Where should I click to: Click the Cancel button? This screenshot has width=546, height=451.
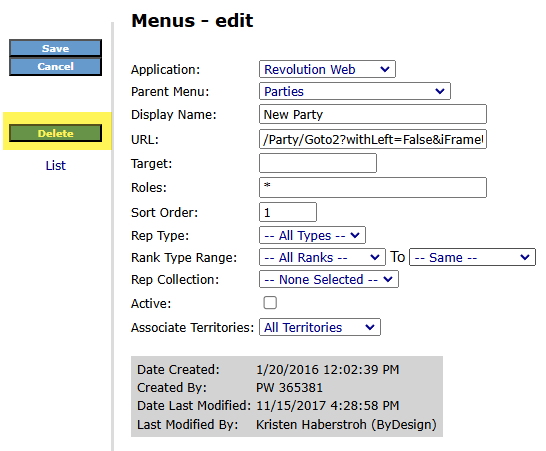[55, 66]
